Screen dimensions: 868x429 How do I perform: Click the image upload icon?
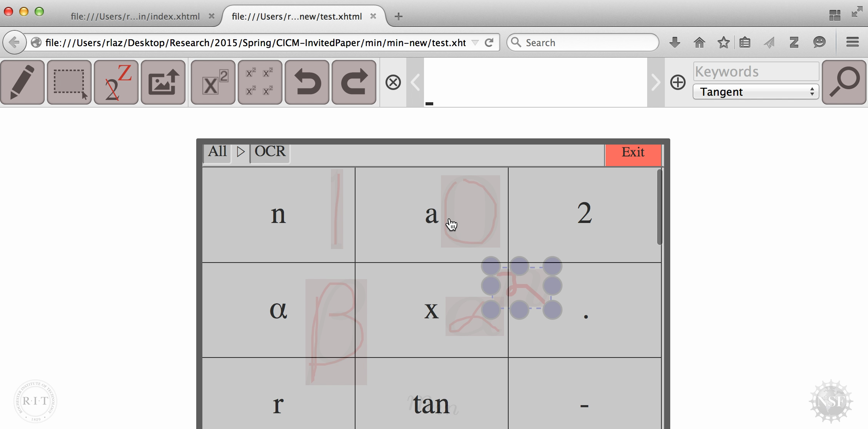(x=163, y=82)
